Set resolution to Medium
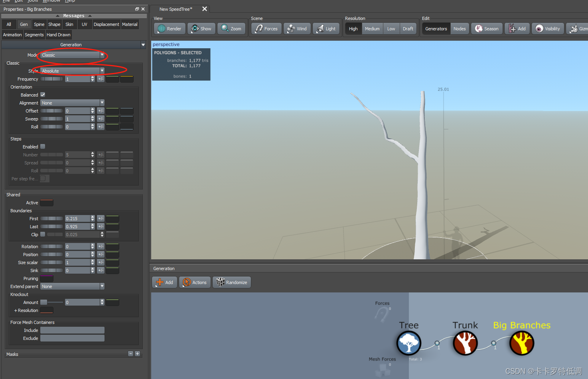This screenshot has width=588, height=379. [372, 29]
